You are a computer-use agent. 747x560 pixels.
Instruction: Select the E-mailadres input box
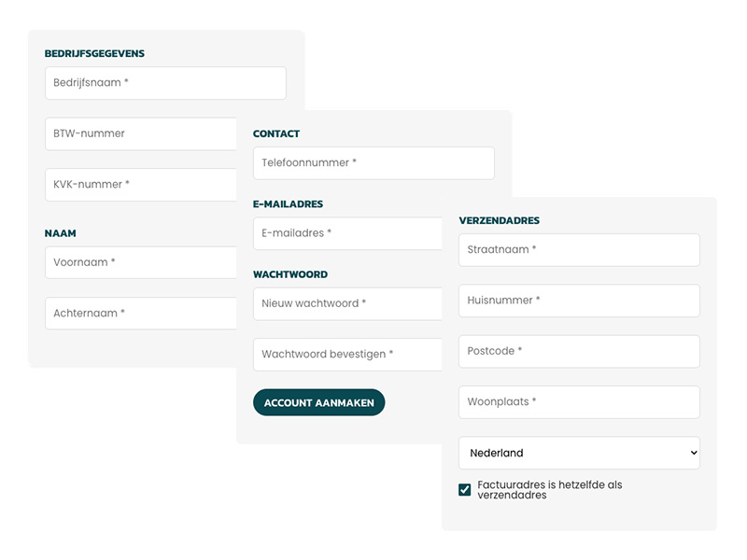[x=347, y=233]
